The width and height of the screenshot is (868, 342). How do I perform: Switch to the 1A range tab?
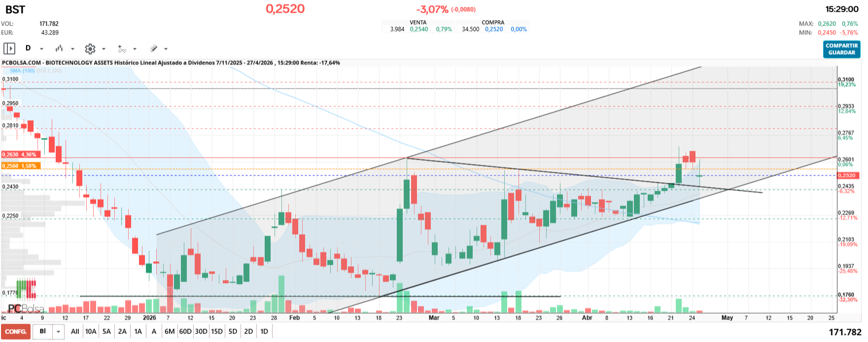[x=138, y=332]
